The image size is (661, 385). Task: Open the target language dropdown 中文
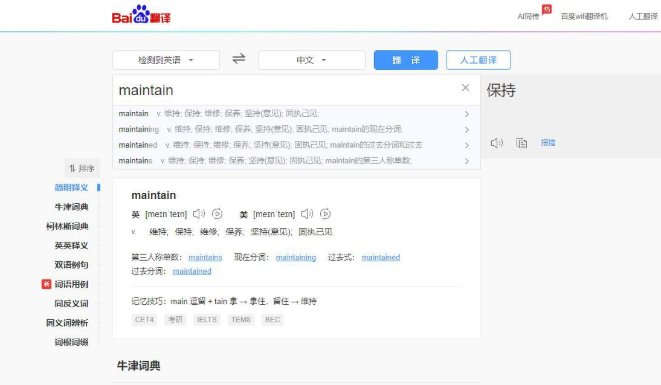(x=312, y=60)
